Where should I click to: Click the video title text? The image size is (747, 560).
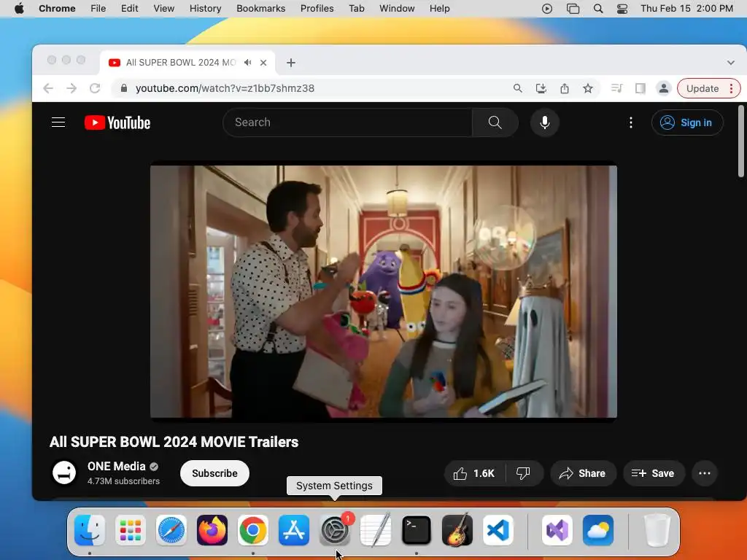(x=174, y=442)
